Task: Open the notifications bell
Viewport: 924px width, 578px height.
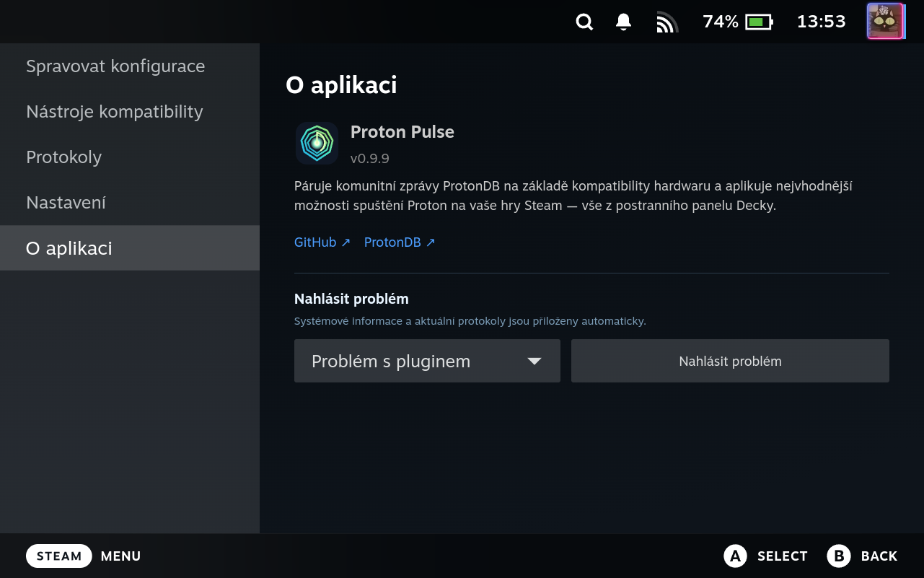Action: point(624,22)
